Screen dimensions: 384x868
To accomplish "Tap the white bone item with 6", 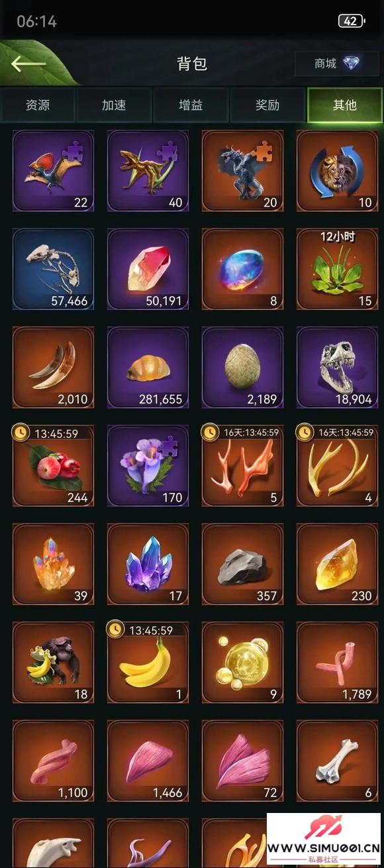I will click(x=337, y=761).
